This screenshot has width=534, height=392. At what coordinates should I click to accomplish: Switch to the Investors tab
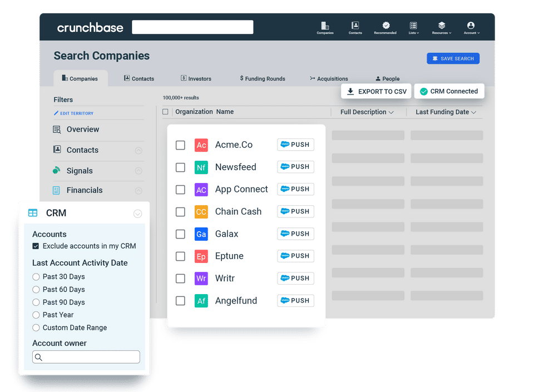pos(196,78)
